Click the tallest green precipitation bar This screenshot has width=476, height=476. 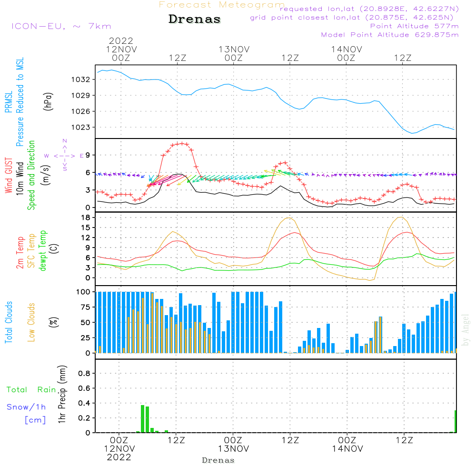coord(142,418)
